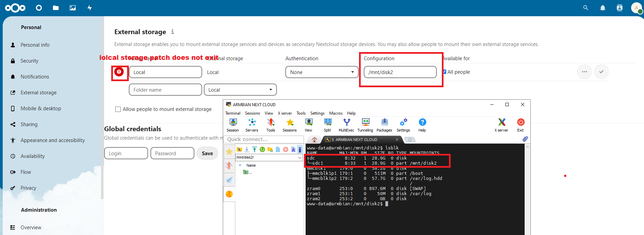Screen dimensions: 644x235
Task: Click the notifications bell icon
Action: [x=602, y=8]
